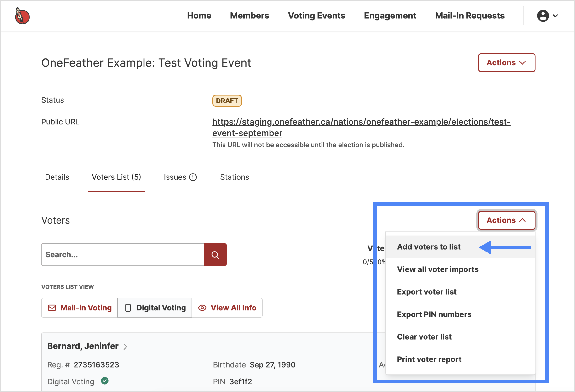This screenshot has height=392, width=575.
Task: Click registration number 2735163523
Action: click(96, 365)
